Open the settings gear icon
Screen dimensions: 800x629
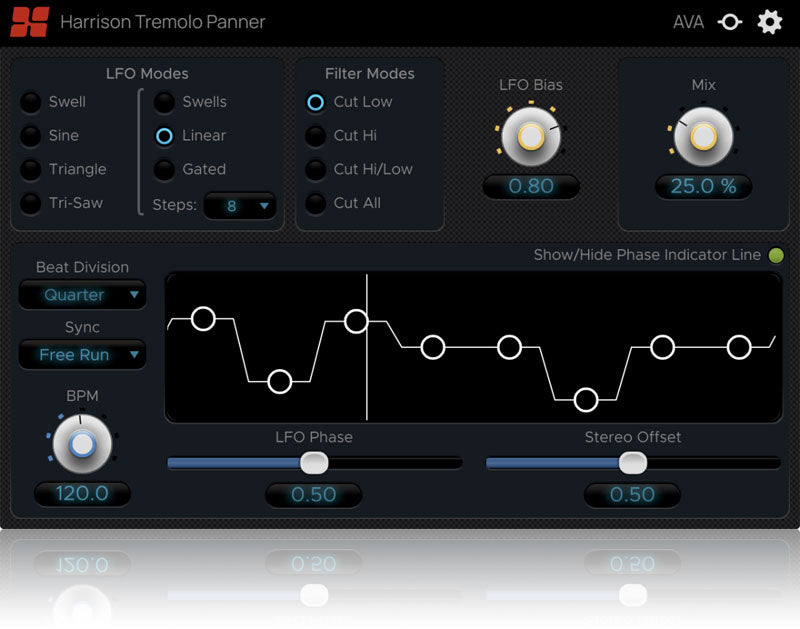(769, 22)
